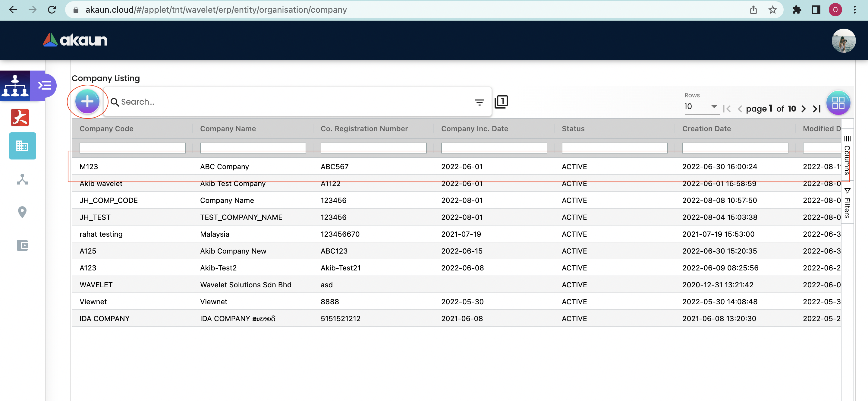Click the red PDF-style sidebar icon
Screen dimensions: 868x401
coord(20,118)
